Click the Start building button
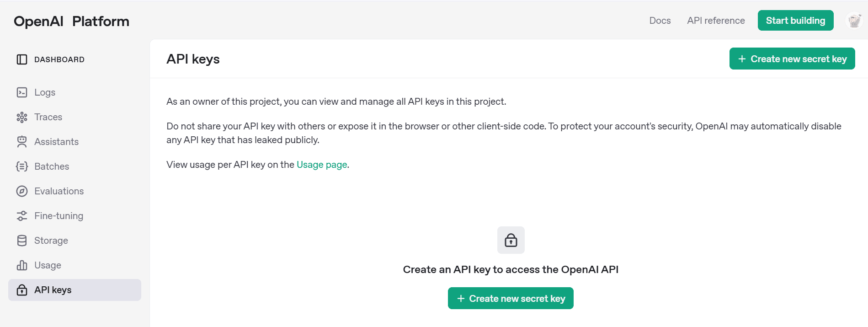 (x=796, y=21)
